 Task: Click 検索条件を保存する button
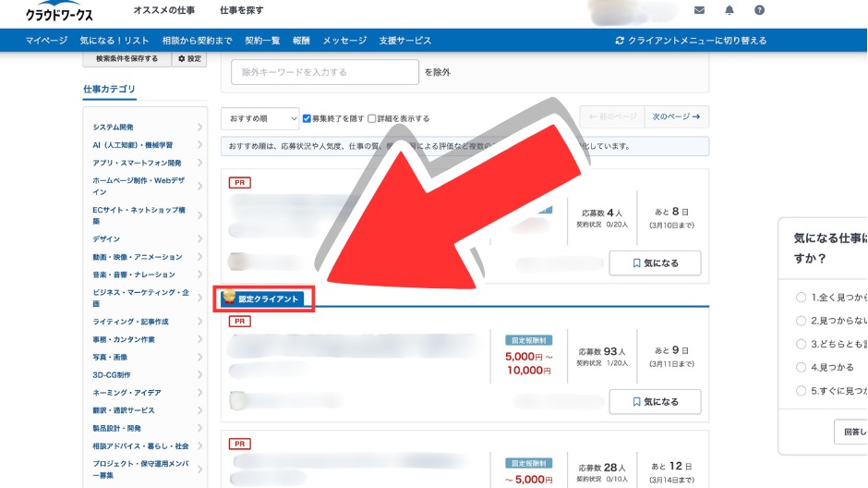(127, 59)
